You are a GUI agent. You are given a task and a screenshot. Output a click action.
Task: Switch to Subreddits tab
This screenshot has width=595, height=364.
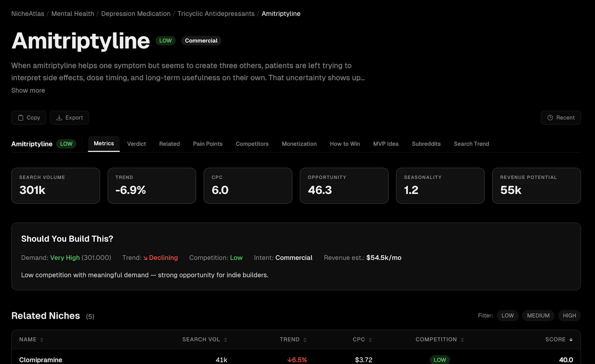426,144
